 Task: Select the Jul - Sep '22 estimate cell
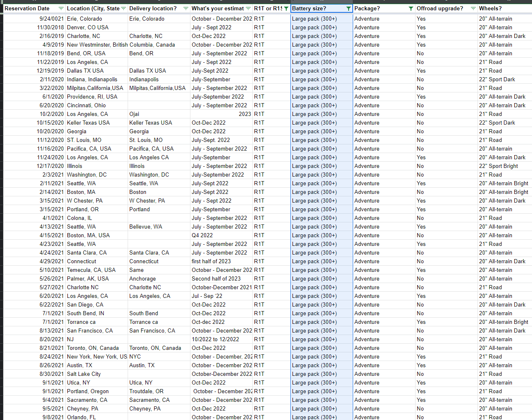click(x=221, y=296)
